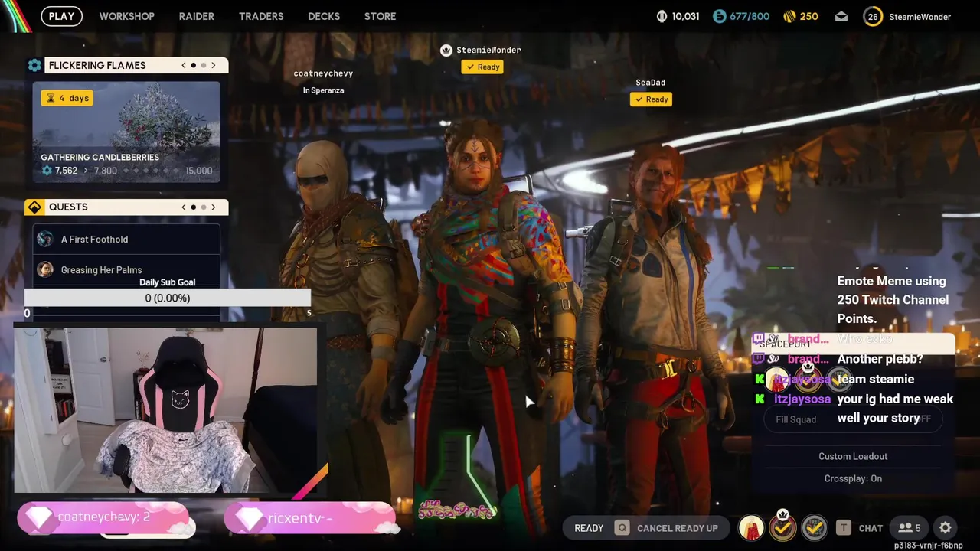Screen dimensions: 980x551
Task: Open the CHAT button
Action: (871, 528)
